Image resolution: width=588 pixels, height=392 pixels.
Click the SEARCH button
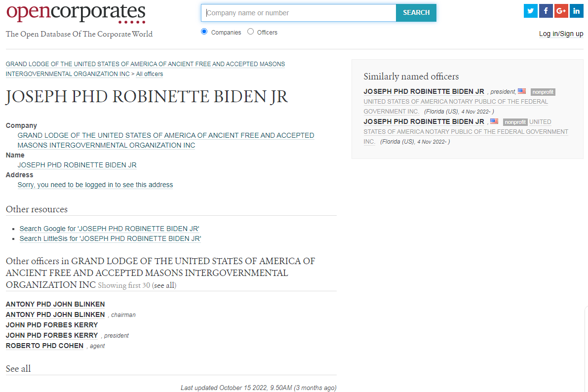[416, 13]
